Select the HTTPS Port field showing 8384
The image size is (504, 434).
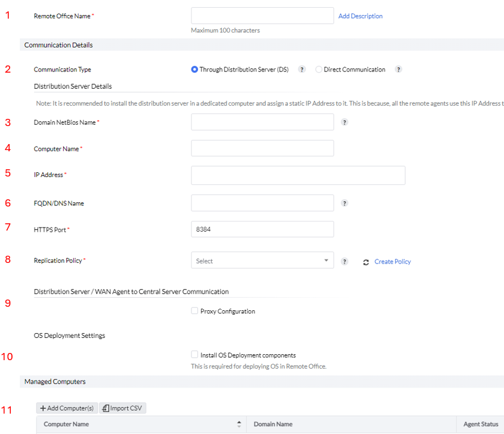click(262, 229)
